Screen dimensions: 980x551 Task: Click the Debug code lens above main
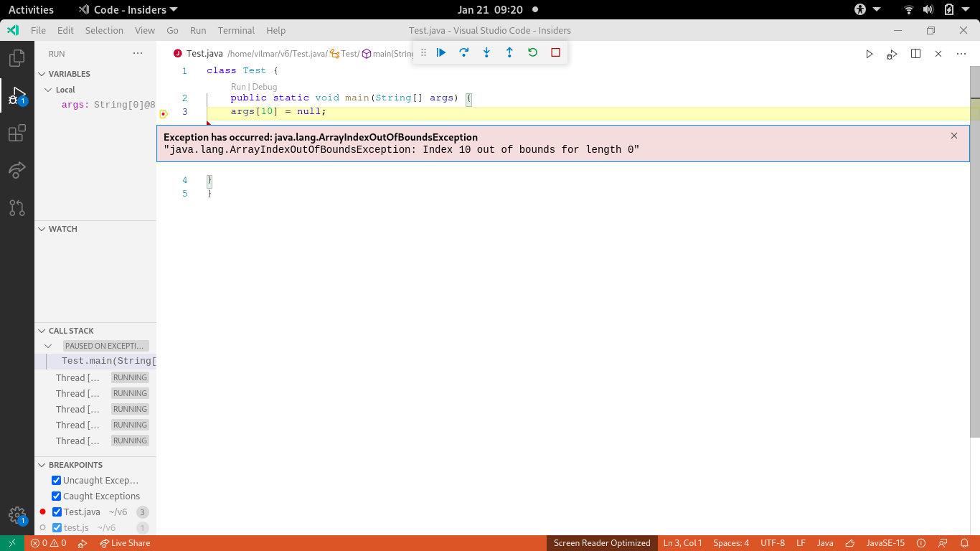[264, 86]
